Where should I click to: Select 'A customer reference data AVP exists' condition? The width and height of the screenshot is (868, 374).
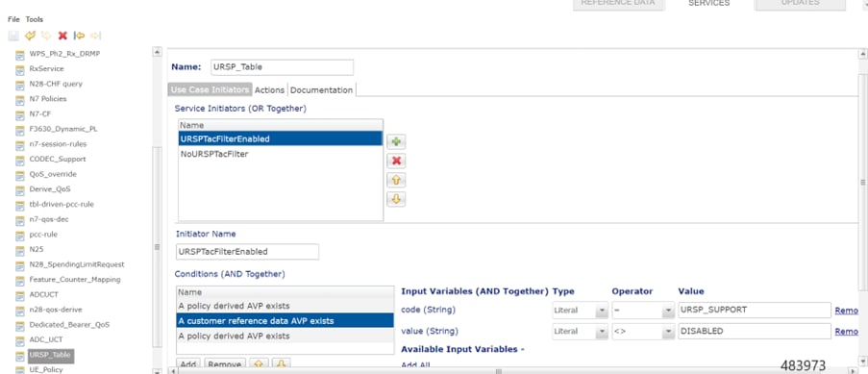285,321
